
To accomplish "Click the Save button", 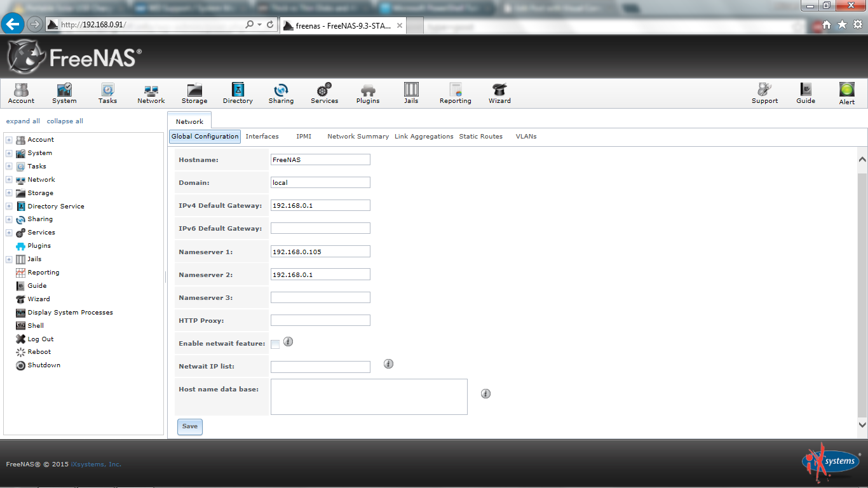I will 189,426.
